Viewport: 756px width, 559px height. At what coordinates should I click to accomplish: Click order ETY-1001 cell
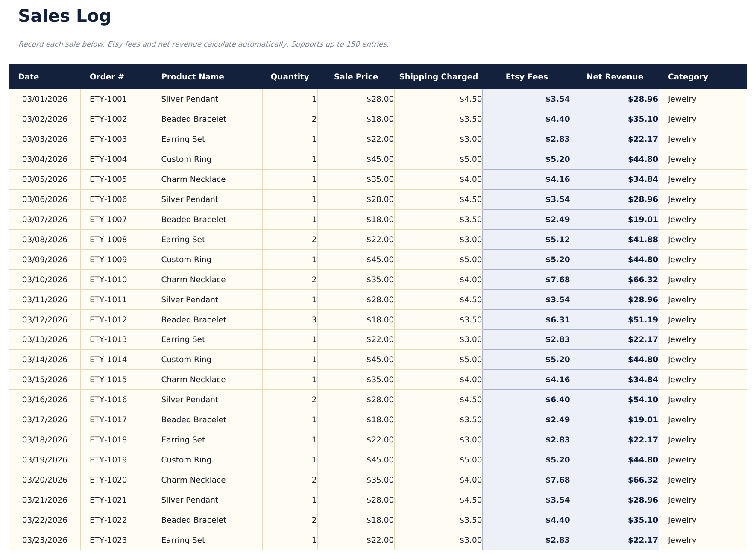click(108, 99)
